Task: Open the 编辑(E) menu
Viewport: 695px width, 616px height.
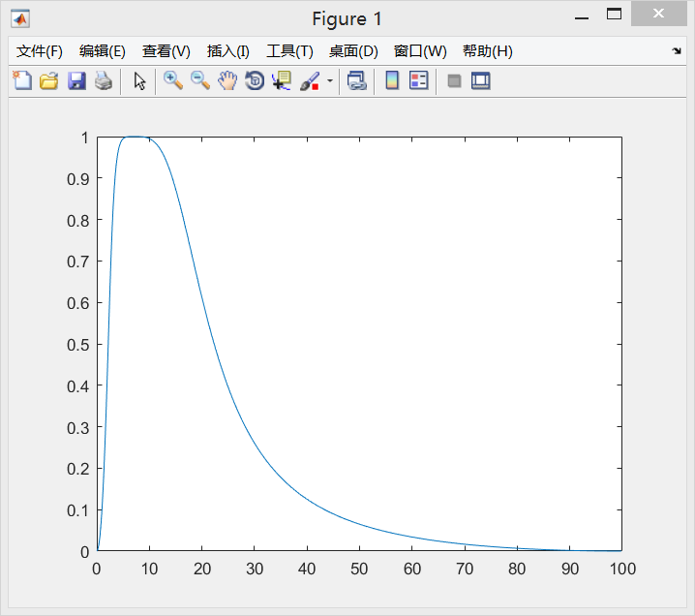Action: tap(103, 51)
